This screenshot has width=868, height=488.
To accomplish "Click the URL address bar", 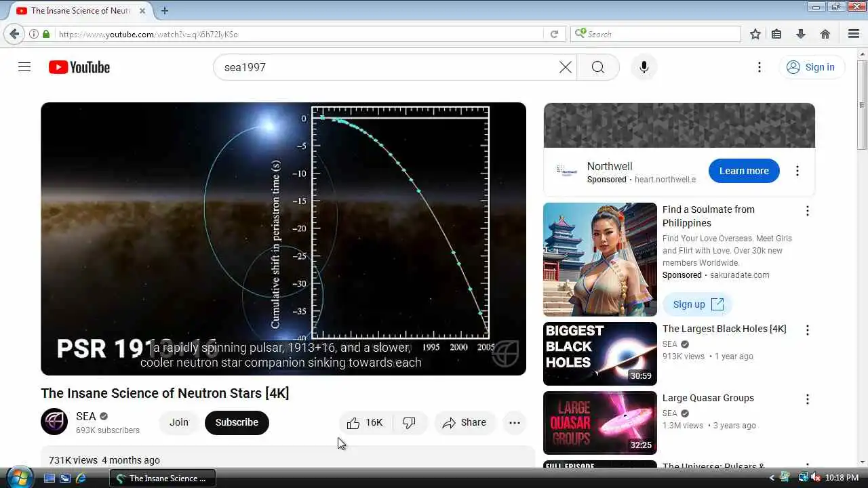I will click(298, 34).
